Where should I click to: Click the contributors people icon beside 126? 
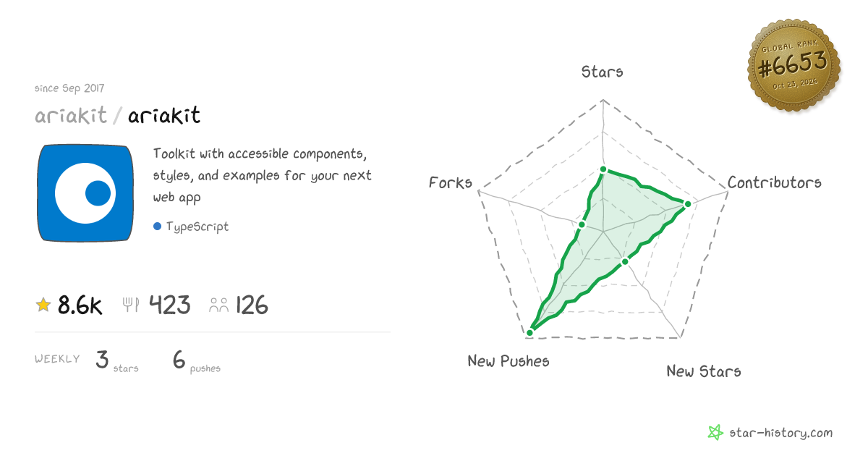[219, 305]
